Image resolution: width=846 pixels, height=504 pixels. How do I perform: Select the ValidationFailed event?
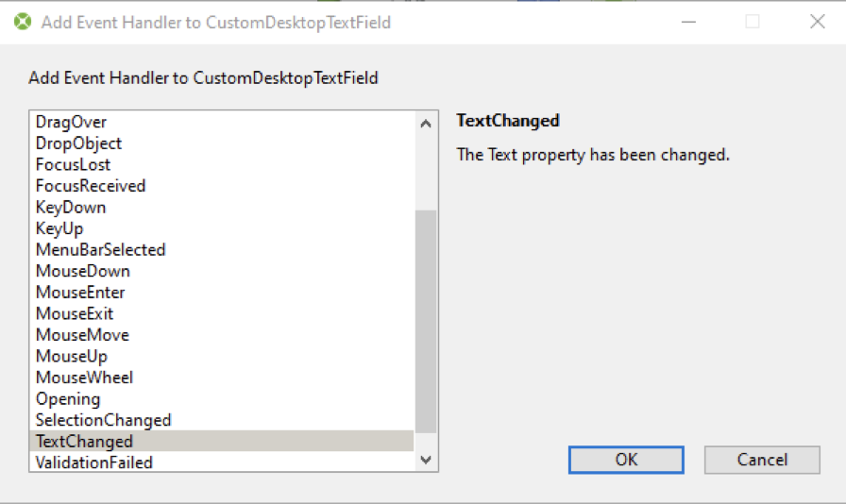click(222, 462)
